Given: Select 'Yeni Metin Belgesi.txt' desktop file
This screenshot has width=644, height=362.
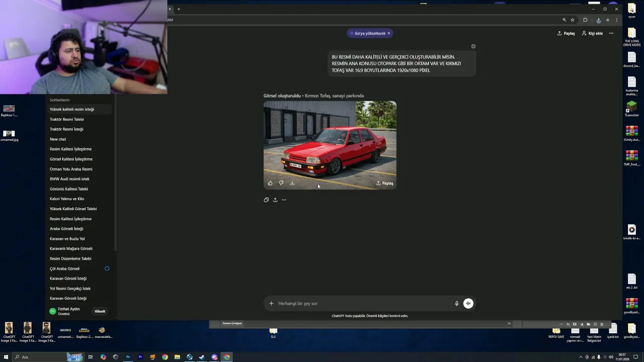Looking at the screenshot, I should (594, 334).
